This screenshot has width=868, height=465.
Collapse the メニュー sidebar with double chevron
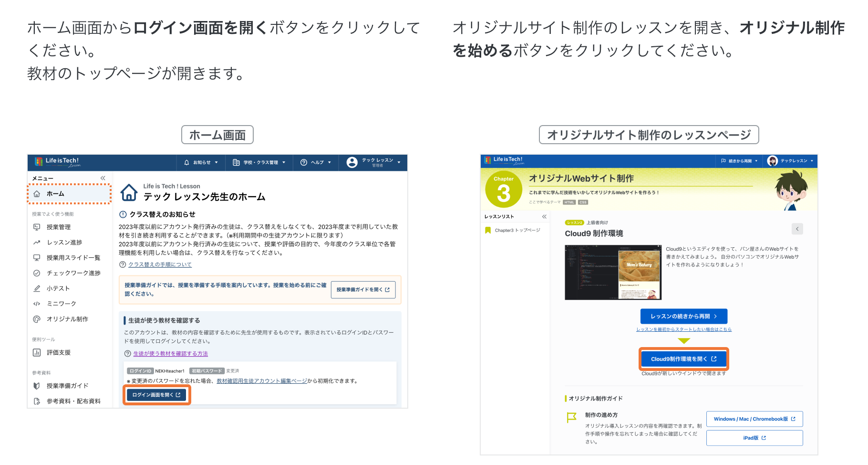[103, 178]
